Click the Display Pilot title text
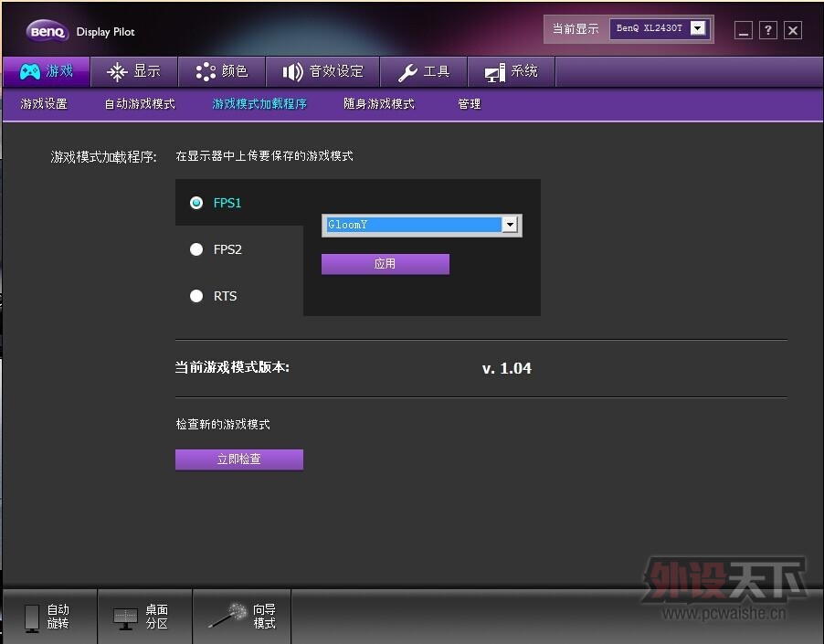Viewport: 824px width, 644px height. click(x=106, y=32)
